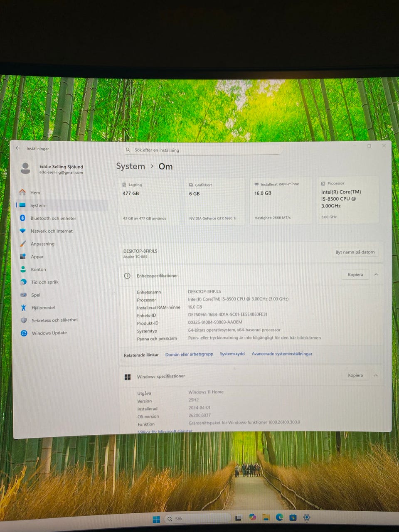399x532 pixels.
Task: Collapse the Windows-specifikationer section
Action: [376, 375]
